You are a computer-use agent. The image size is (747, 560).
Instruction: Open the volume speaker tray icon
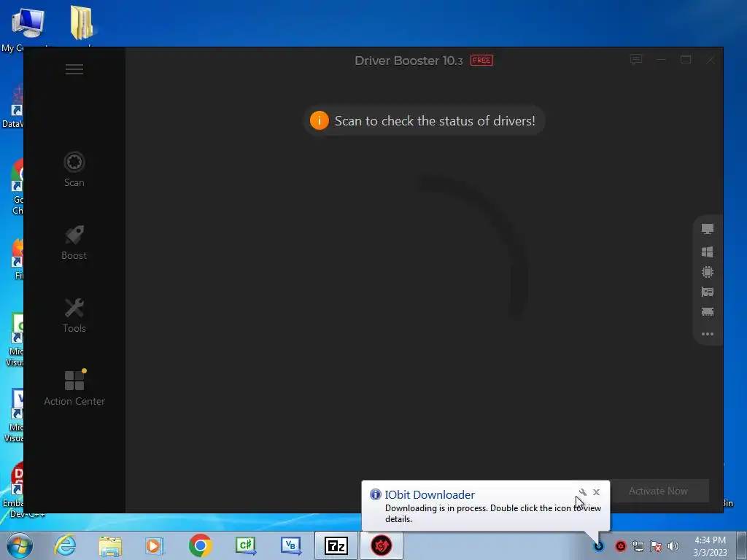[x=673, y=546]
